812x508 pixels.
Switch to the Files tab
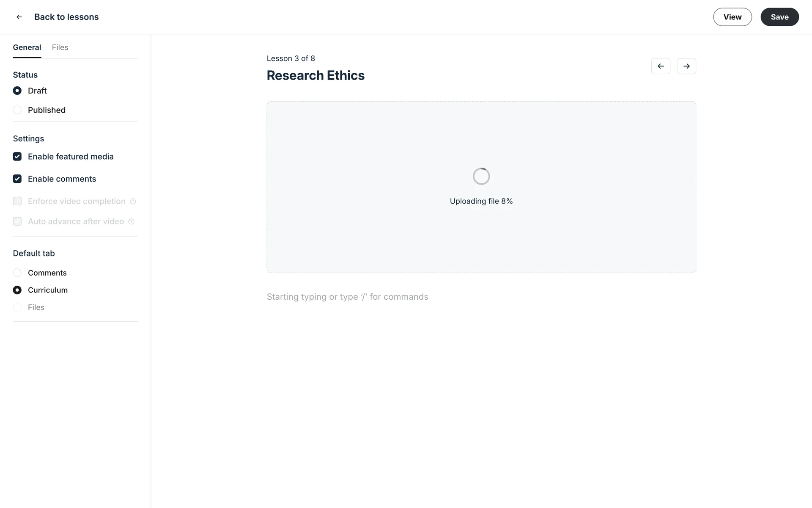[x=60, y=47]
